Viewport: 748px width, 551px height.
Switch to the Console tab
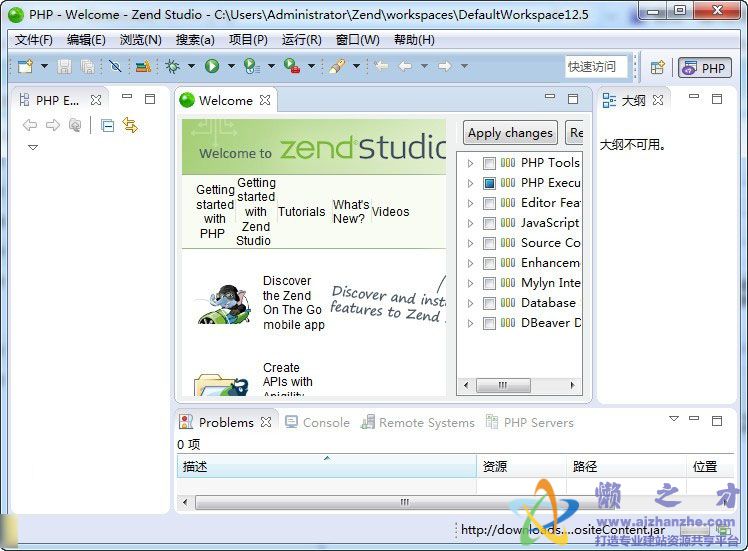click(318, 422)
